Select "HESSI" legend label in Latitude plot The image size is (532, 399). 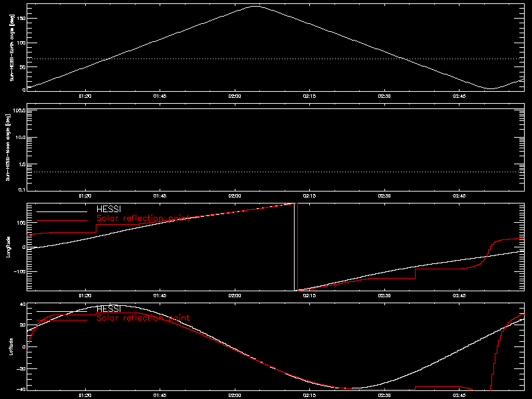(108, 309)
